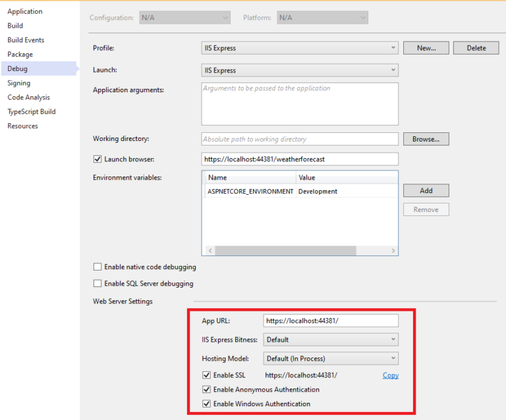Enable SQL Server debugging checkbox
The height and width of the screenshot is (420, 506).
click(x=98, y=284)
